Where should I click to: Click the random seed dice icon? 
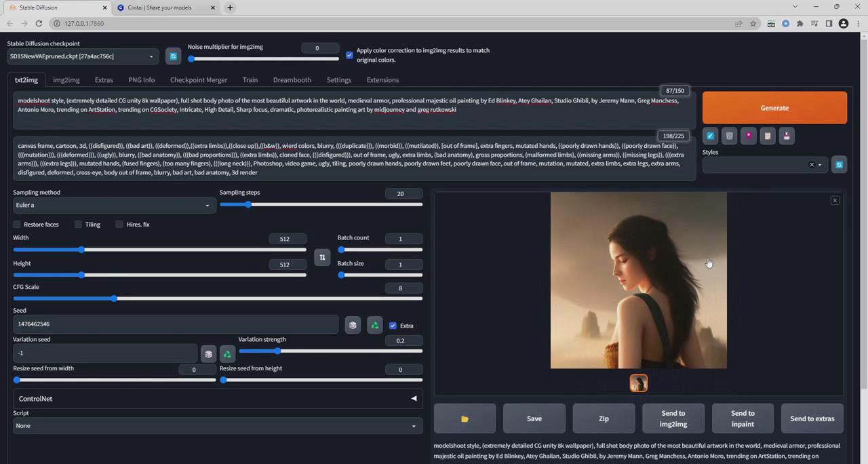(353, 326)
